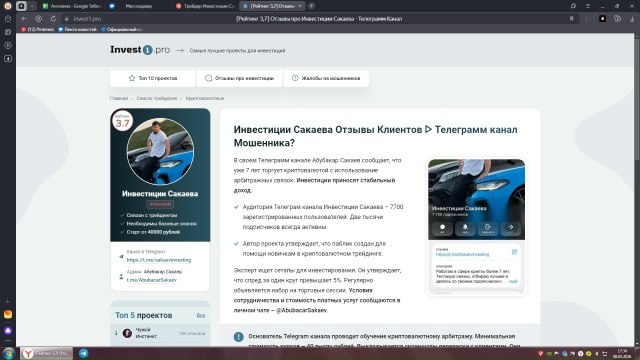Open the downloads arrow icon
Screen dimensions: 640x360
point(632,19)
